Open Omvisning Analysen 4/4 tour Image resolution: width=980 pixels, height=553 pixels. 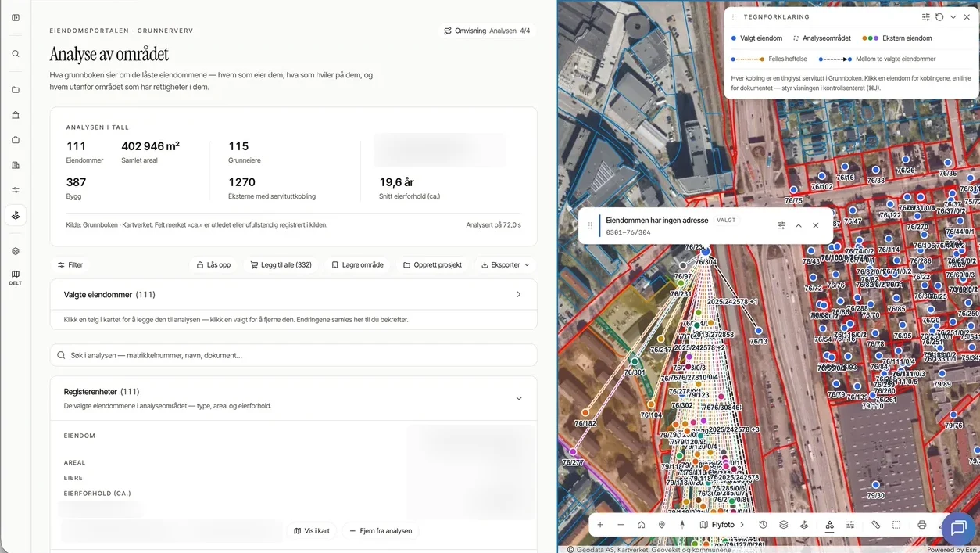(x=486, y=31)
